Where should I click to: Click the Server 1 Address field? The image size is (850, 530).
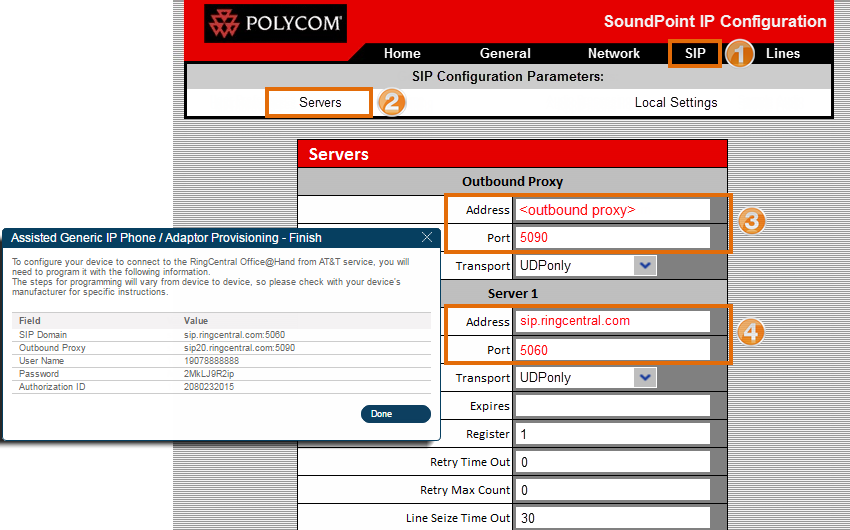(613, 321)
